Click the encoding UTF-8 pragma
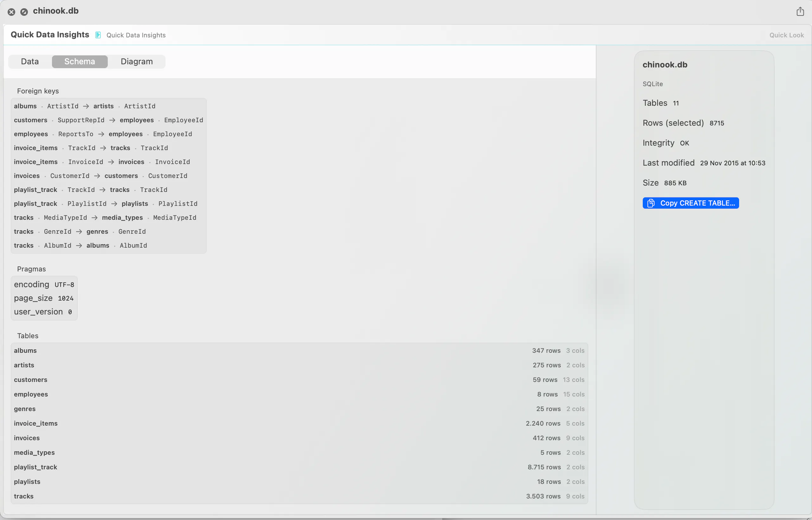Screen dimensions: 812x520 click(x=44, y=284)
